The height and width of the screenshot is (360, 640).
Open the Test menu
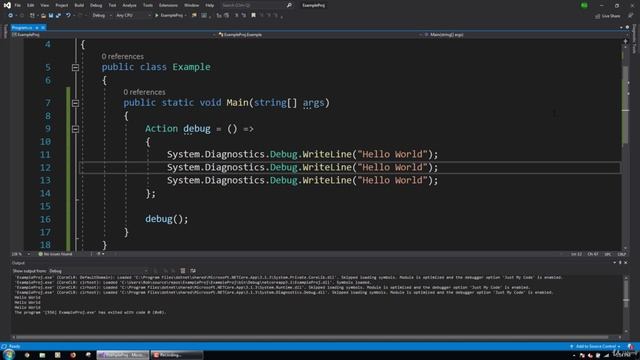click(x=112, y=5)
